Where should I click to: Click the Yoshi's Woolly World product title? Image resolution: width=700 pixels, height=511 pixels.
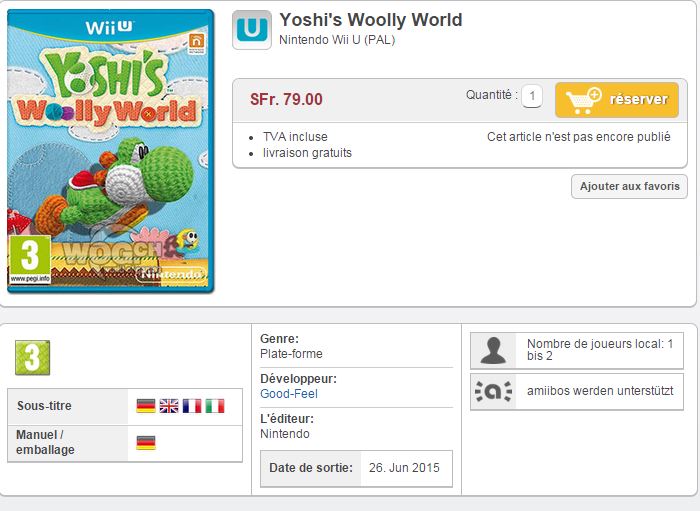point(371,20)
